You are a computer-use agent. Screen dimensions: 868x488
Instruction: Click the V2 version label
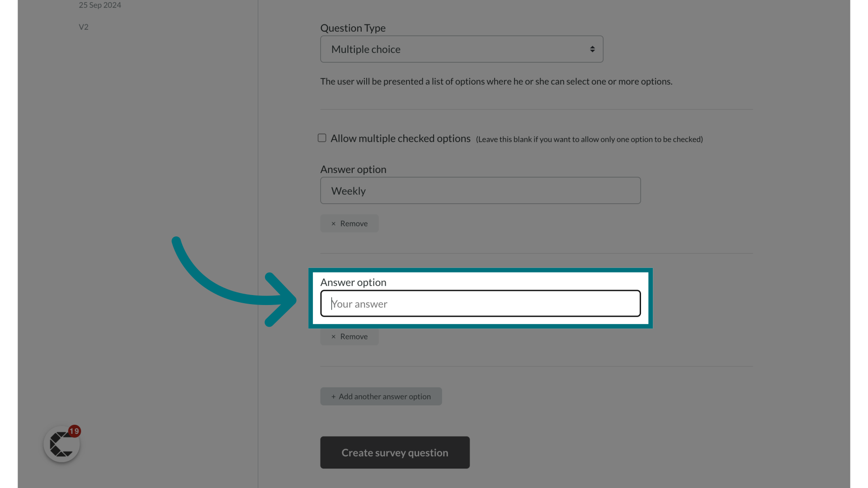84,27
